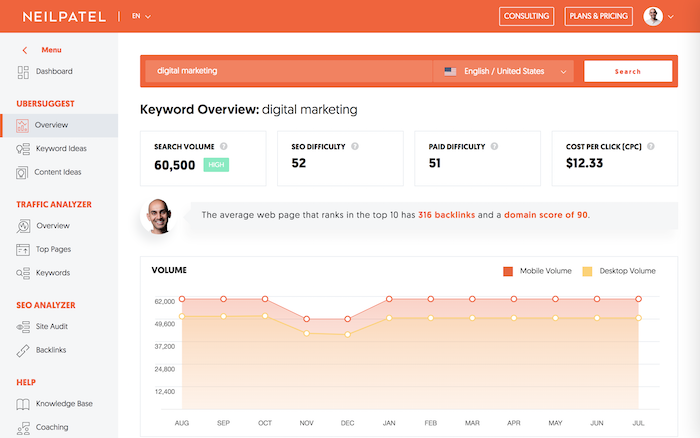Image resolution: width=700 pixels, height=438 pixels.
Task: Click the Ubersuggest Overview chart icon
Action: tap(22, 125)
